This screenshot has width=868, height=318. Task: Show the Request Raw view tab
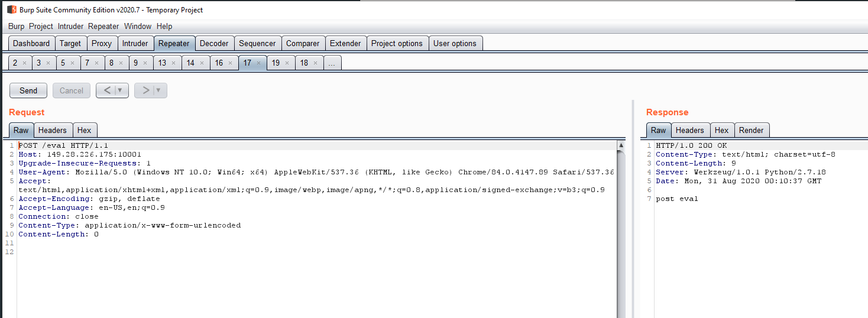(x=21, y=130)
